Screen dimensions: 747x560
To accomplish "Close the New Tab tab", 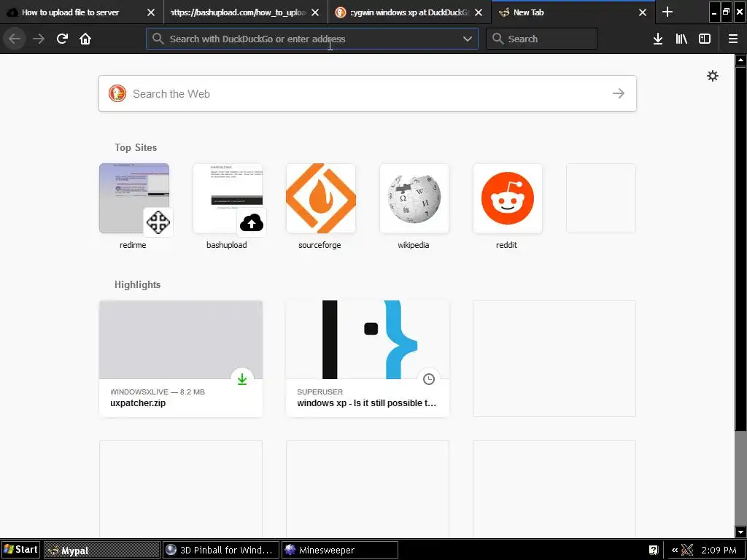I will coord(642,12).
